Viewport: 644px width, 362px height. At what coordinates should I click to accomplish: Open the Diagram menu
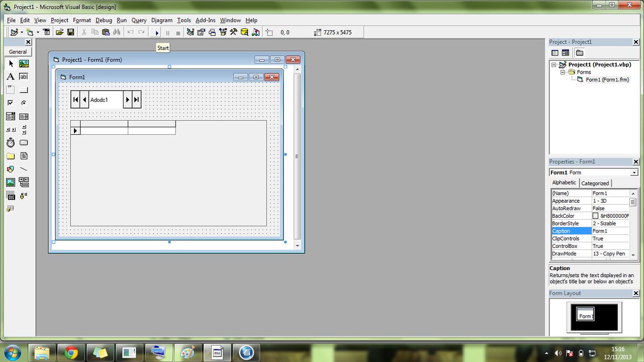(162, 20)
